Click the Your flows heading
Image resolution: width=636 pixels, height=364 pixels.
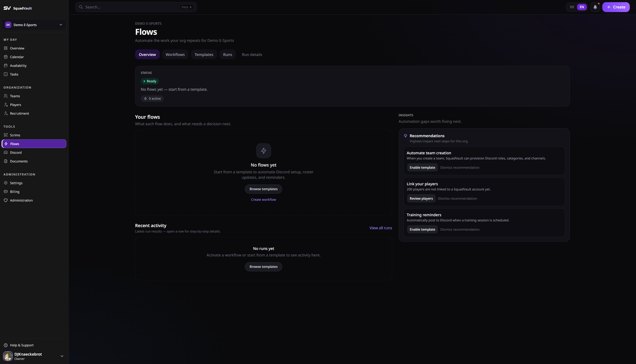click(147, 117)
